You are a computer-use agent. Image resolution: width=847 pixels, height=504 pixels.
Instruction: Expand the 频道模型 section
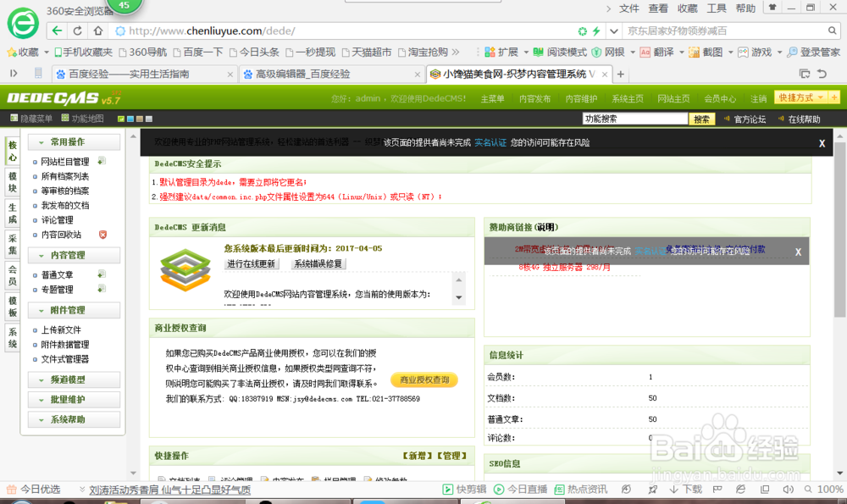[74, 379]
